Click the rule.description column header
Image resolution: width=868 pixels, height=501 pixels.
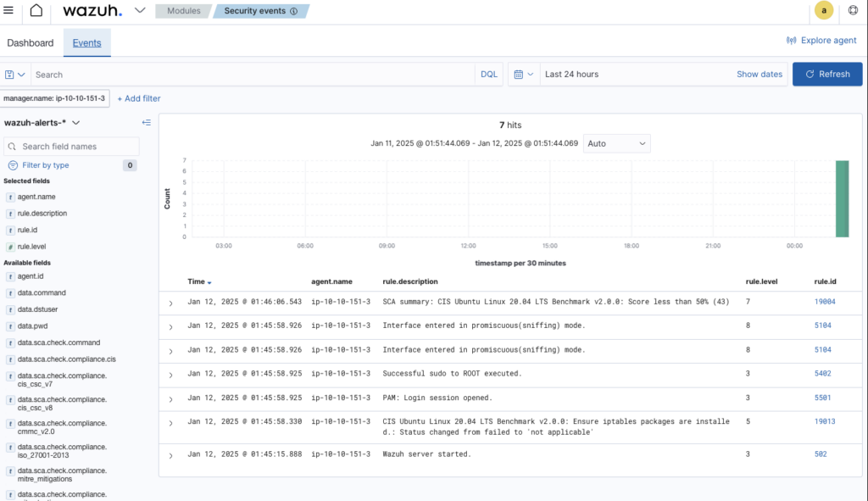click(410, 281)
